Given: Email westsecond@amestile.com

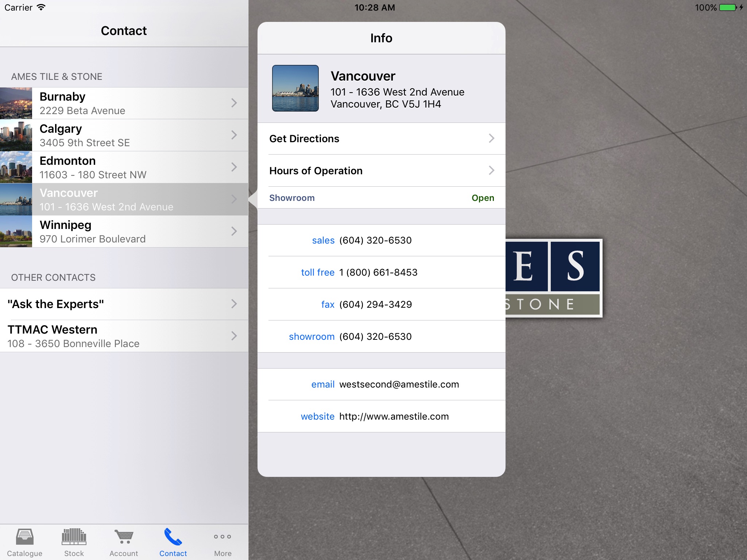Looking at the screenshot, I should coord(399,384).
